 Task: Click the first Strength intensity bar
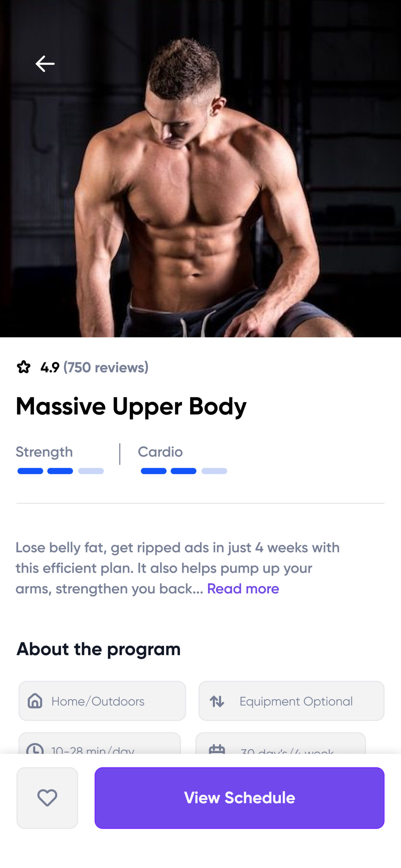point(30,471)
